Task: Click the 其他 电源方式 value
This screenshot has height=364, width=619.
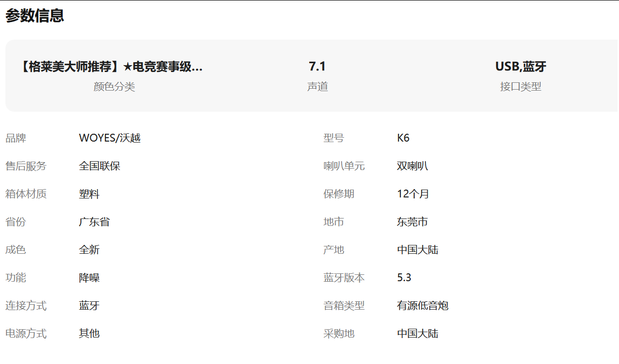Action: (x=90, y=333)
